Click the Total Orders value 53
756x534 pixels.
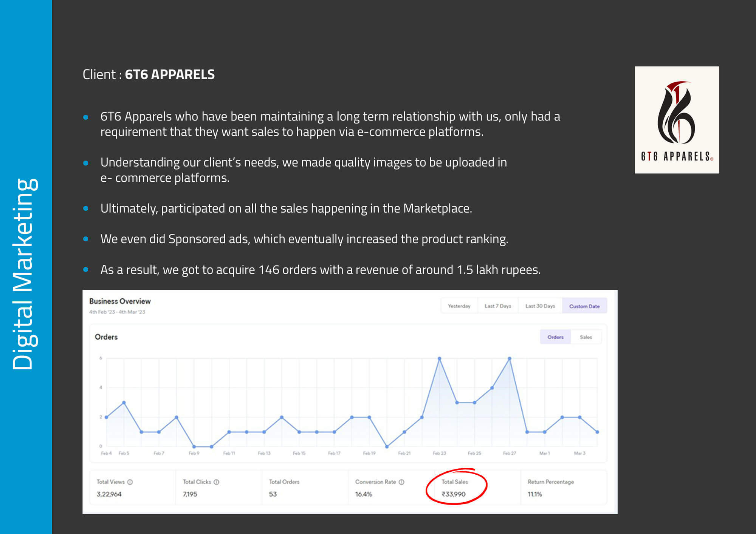(x=273, y=494)
